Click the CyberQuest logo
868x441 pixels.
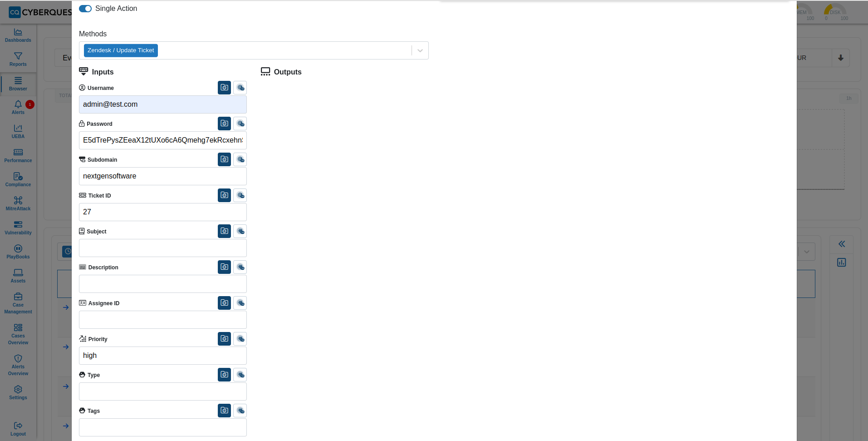click(x=40, y=12)
